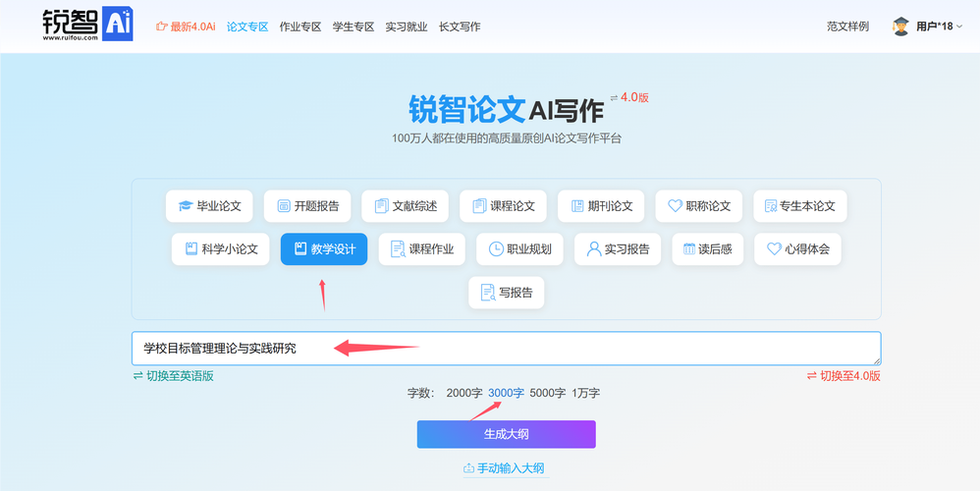Click the 生成大纲 button
The height and width of the screenshot is (491, 980).
click(507, 434)
